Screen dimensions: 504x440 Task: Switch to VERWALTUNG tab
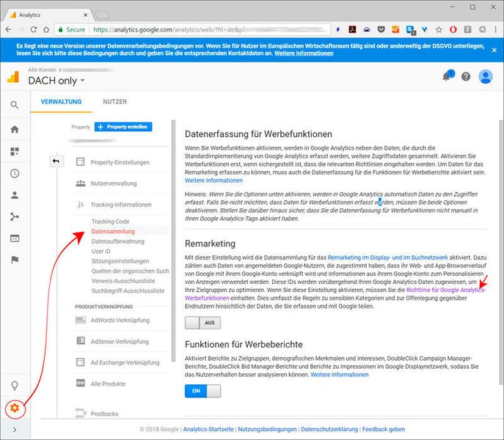(61, 101)
